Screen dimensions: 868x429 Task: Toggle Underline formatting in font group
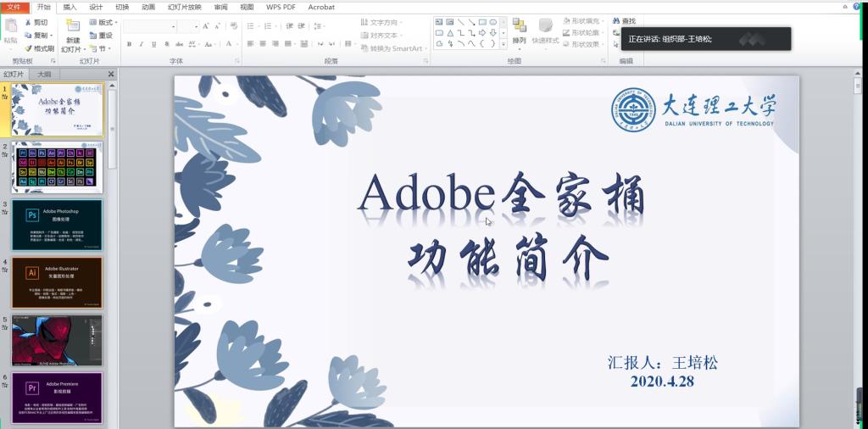(x=154, y=44)
